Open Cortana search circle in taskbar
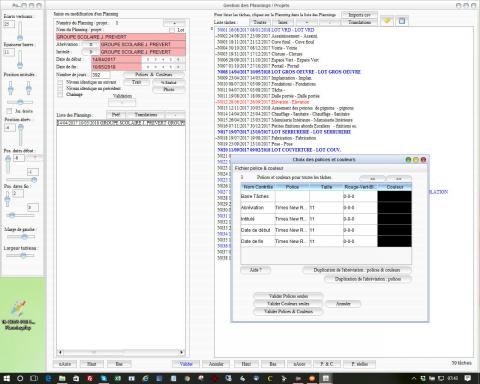The height and width of the screenshot is (384, 480). (20, 378)
